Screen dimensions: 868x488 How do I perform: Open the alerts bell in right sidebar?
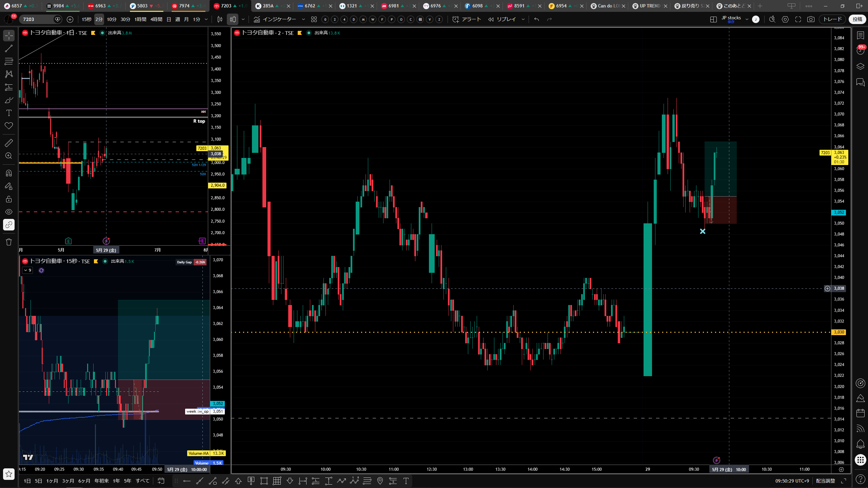coord(860,444)
